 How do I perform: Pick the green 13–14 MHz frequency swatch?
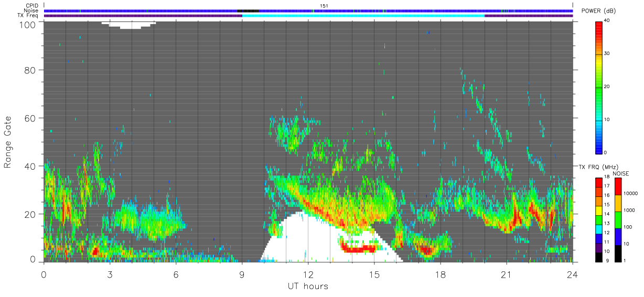[x=598, y=220]
